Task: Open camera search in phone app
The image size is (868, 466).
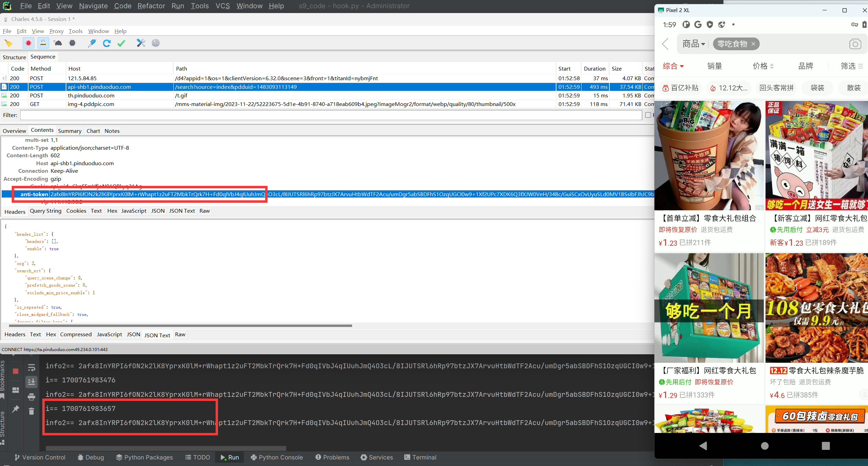Action: [x=855, y=44]
